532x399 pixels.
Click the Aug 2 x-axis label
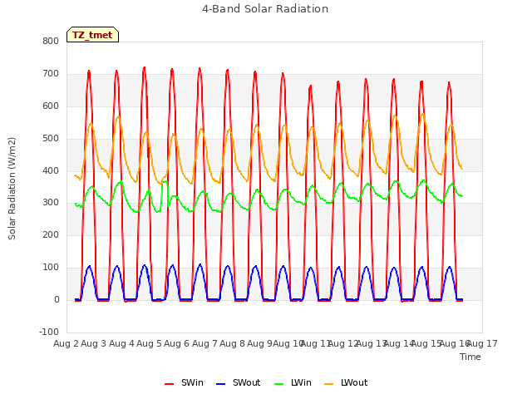tap(66, 343)
